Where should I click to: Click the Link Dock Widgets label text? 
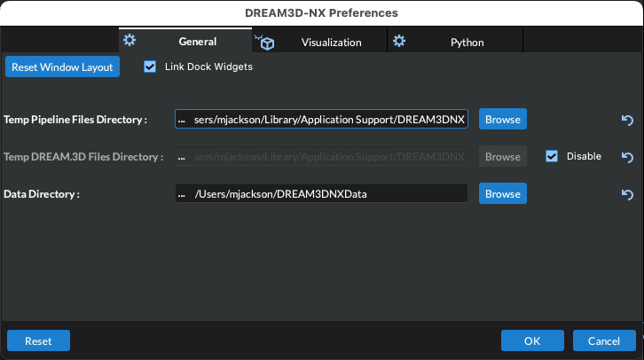click(x=208, y=67)
